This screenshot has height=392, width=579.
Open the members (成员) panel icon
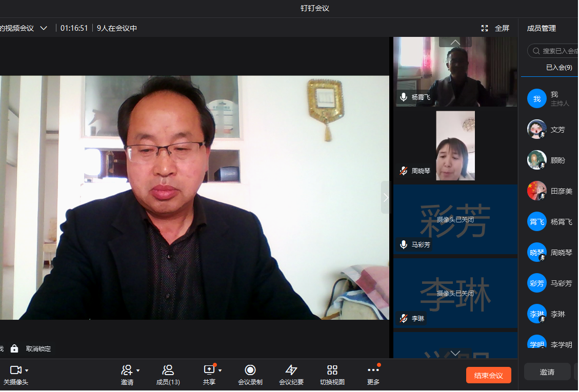click(x=168, y=370)
